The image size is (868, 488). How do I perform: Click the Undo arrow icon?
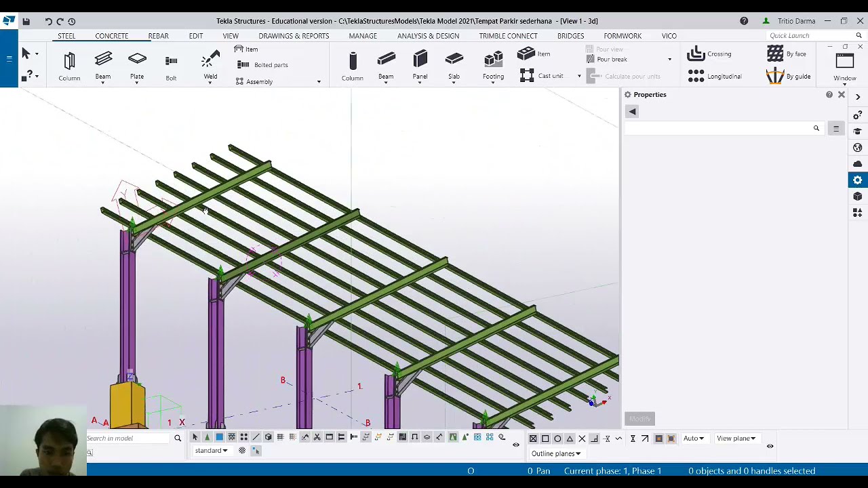coord(49,21)
